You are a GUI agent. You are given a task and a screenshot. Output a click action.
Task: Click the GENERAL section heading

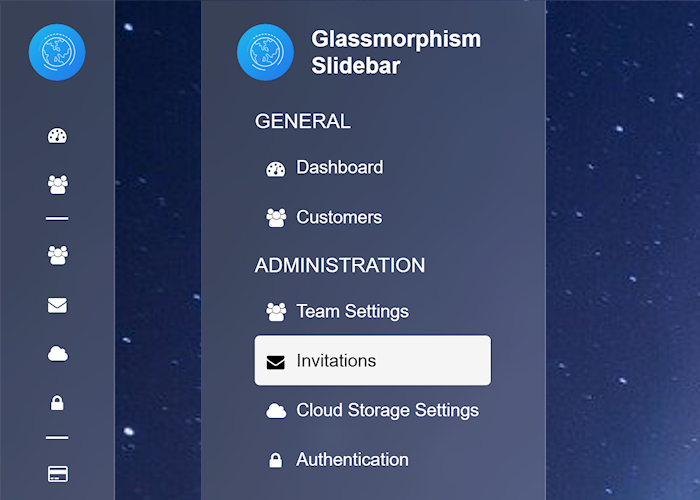pos(303,121)
